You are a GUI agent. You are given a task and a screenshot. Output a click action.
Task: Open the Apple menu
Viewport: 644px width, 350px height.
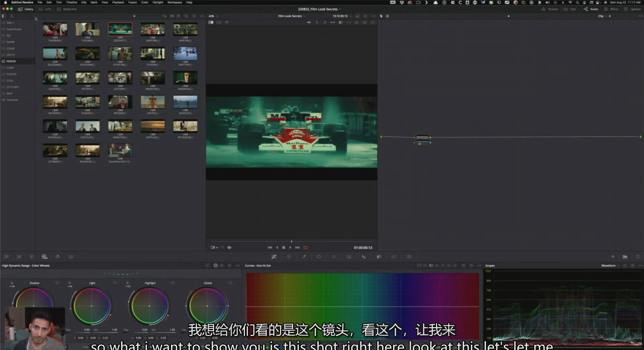(5, 2)
